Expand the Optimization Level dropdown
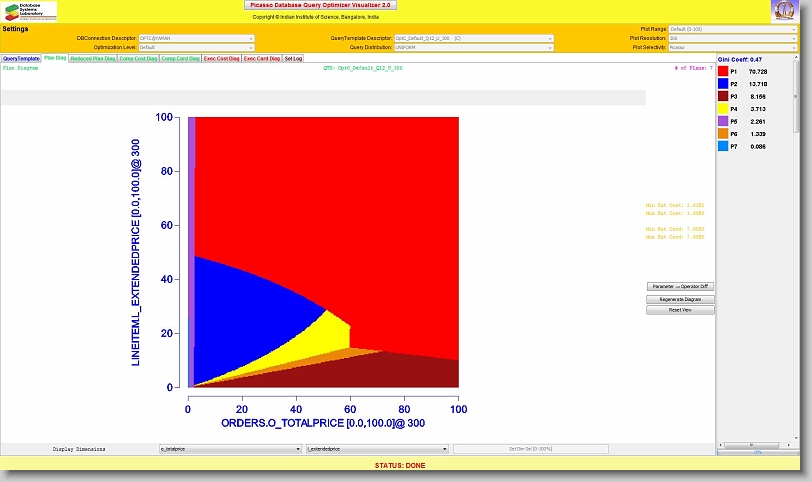 [197, 47]
